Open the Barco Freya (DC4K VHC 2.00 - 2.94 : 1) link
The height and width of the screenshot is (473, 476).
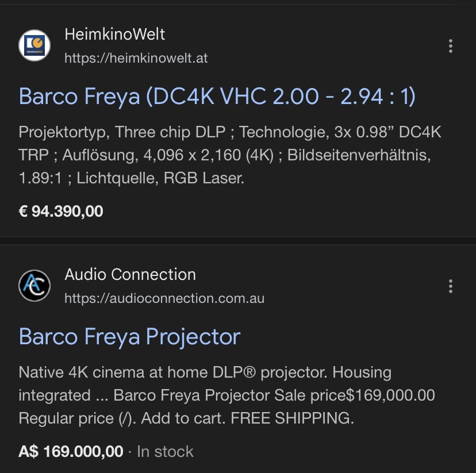tap(217, 97)
